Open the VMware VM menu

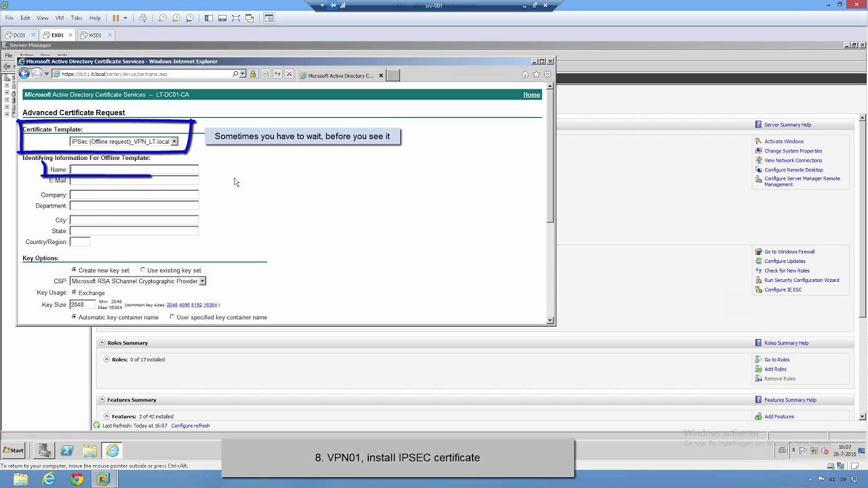tap(60, 18)
